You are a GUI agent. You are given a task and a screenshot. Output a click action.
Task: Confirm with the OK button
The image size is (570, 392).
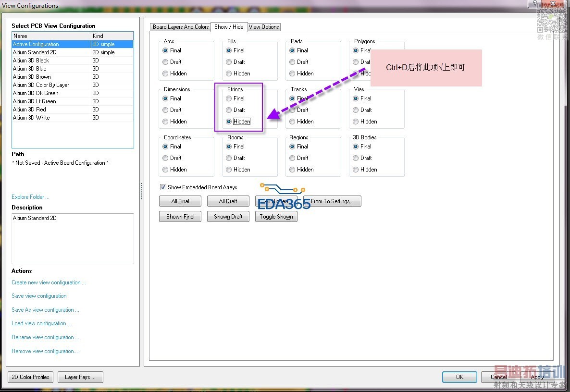tap(459, 377)
